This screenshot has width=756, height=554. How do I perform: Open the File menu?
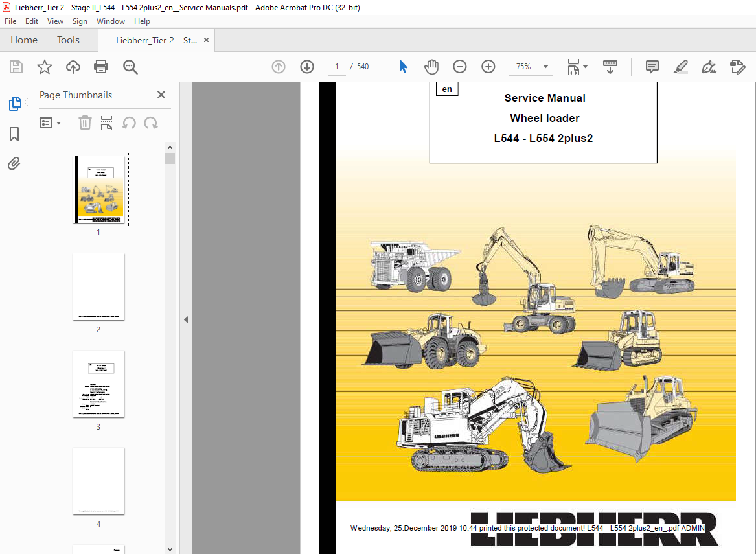point(10,21)
